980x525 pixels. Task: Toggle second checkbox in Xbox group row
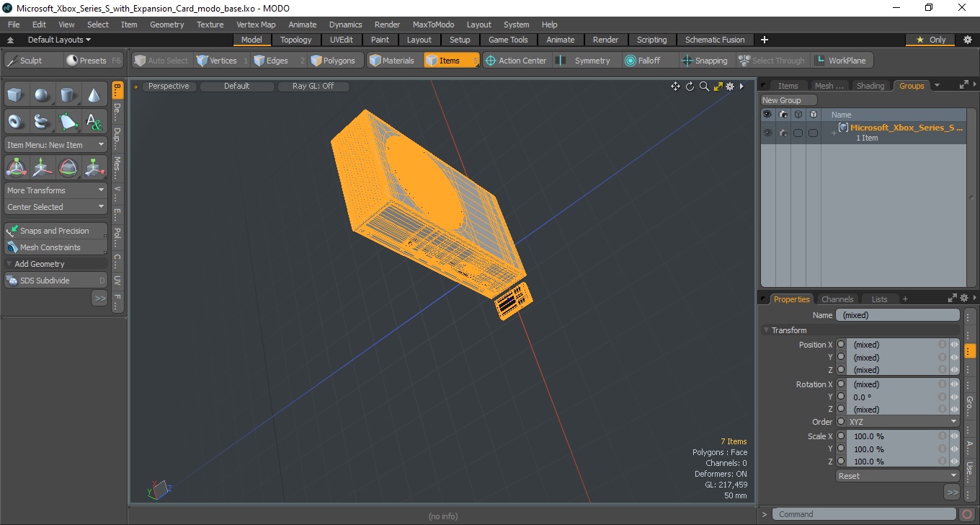point(813,133)
